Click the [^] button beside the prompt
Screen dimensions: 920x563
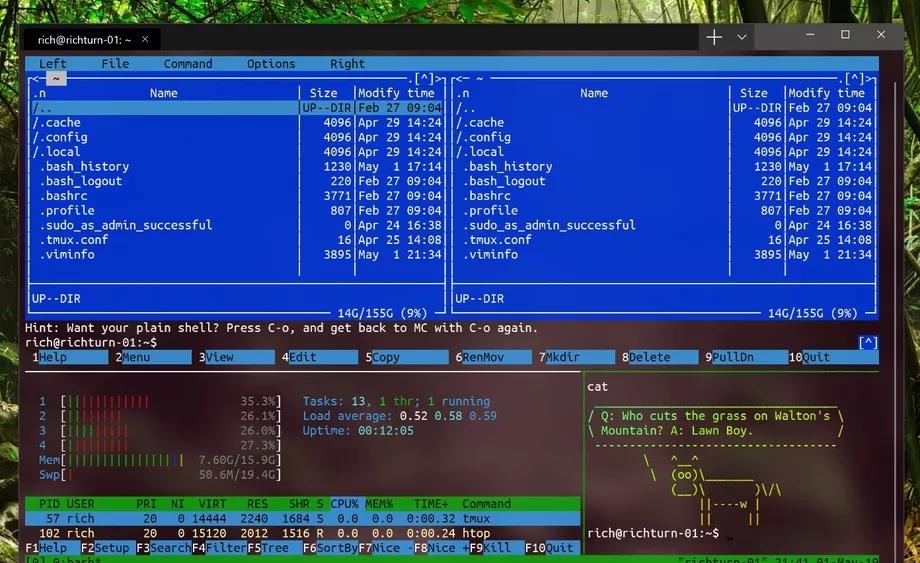tap(868, 342)
